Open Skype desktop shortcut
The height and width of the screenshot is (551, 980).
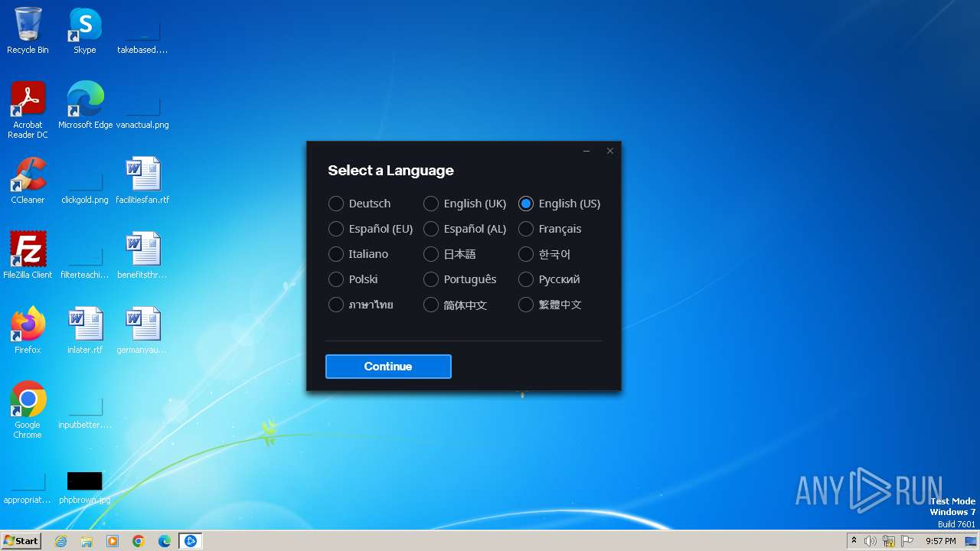coord(85,31)
